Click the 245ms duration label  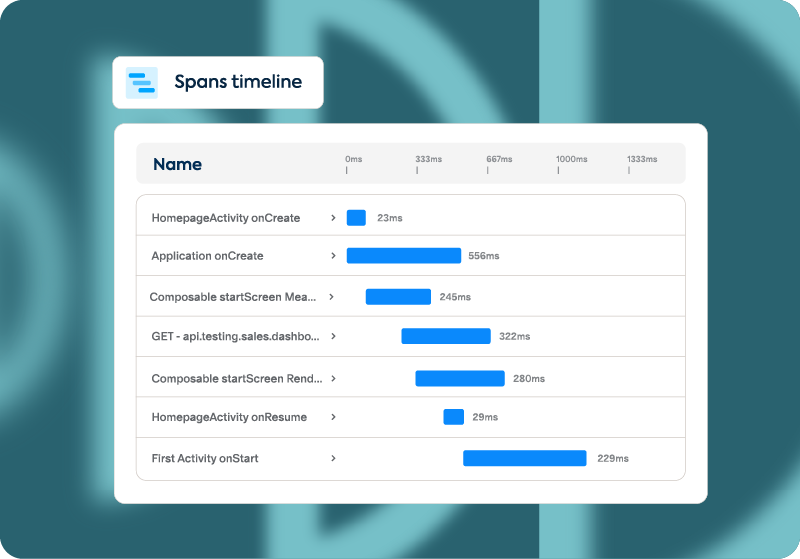pyautogui.click(x=455, y=297)
